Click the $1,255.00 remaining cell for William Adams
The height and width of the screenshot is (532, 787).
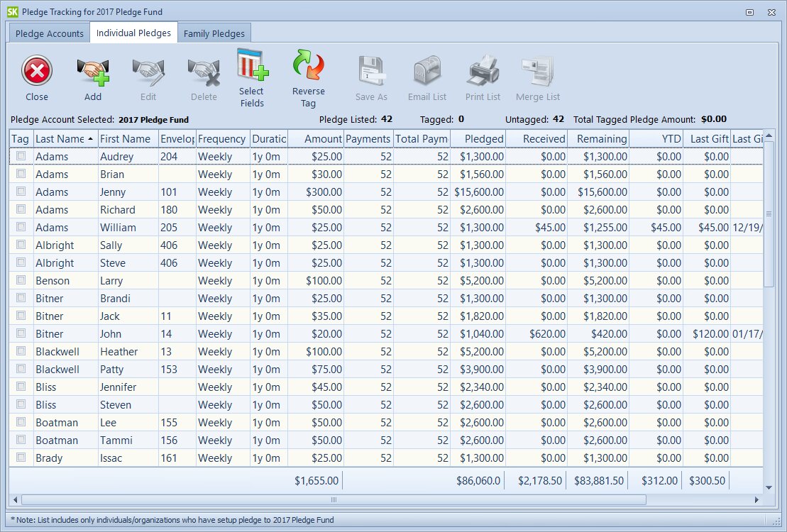pos(598,228)
